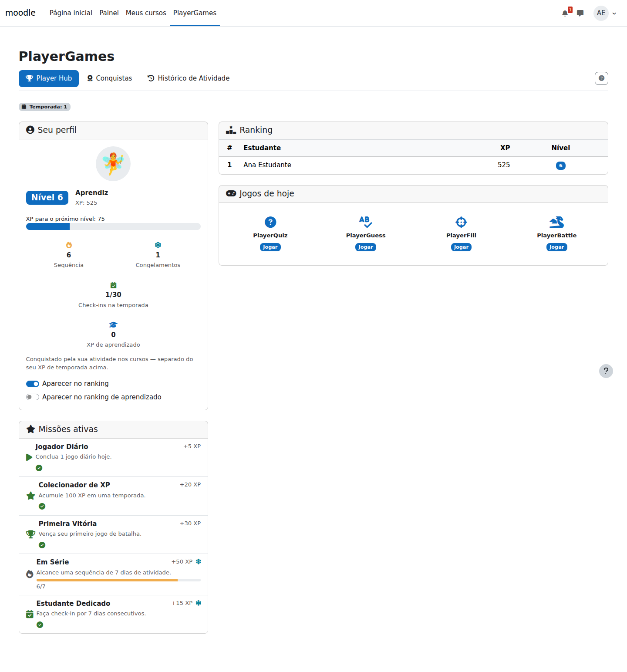Click Jogar under PlayerQuiz

pyautogui.click(x=270, y=247)
